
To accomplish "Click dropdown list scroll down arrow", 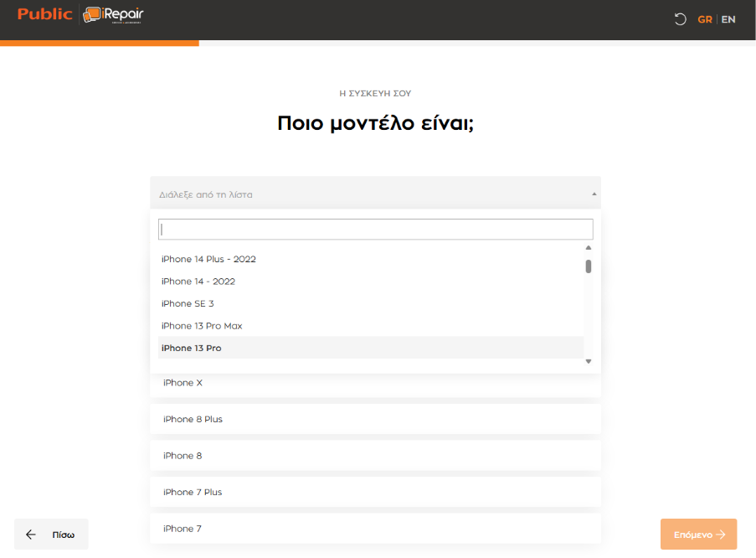I will tap(589, 361).
